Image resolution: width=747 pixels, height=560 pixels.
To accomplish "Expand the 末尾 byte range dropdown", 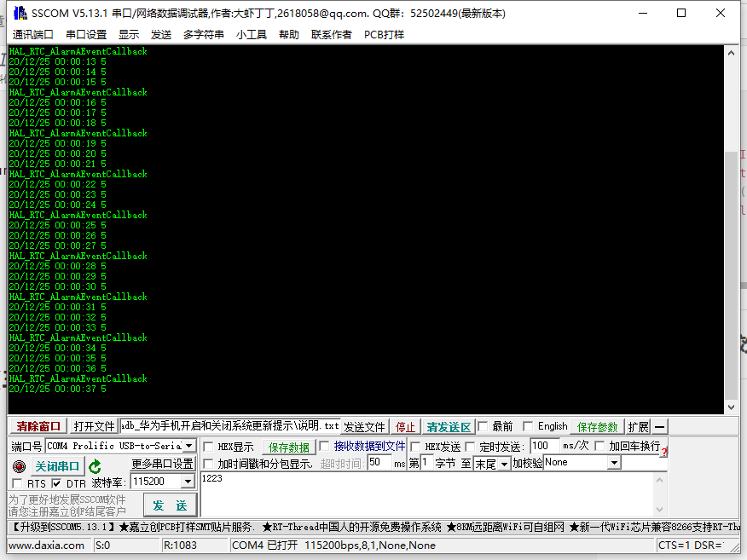I will pos(505,464).
